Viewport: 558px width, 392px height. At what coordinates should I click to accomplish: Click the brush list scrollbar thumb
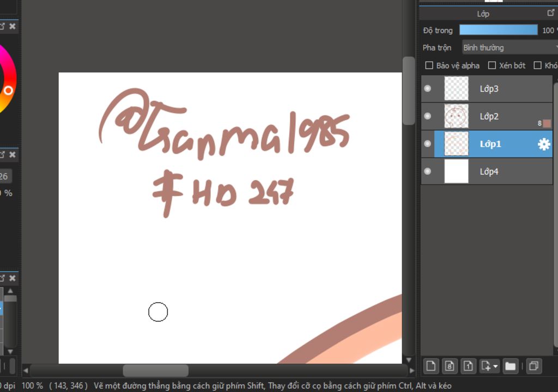tap(10, 298)
